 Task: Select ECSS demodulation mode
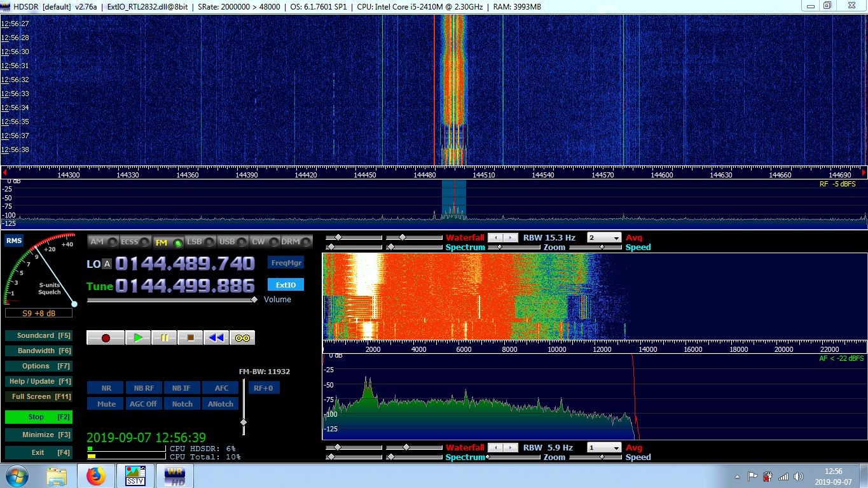coord(136,242)
